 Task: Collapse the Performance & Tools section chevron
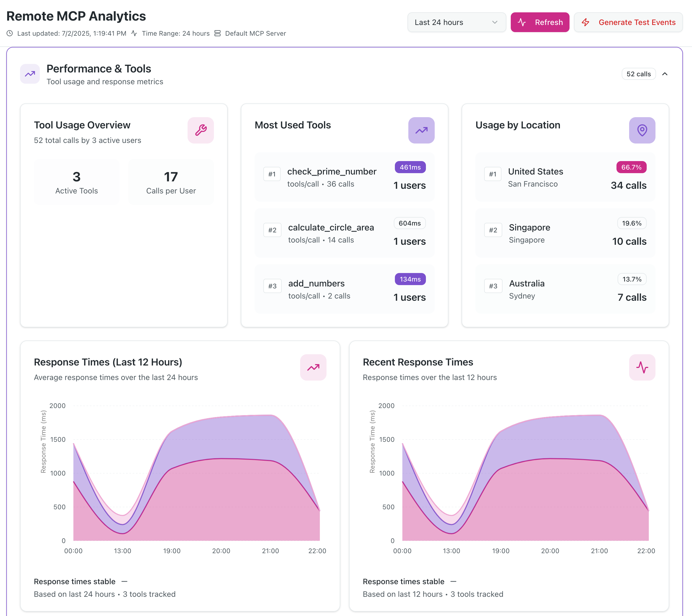665,74
